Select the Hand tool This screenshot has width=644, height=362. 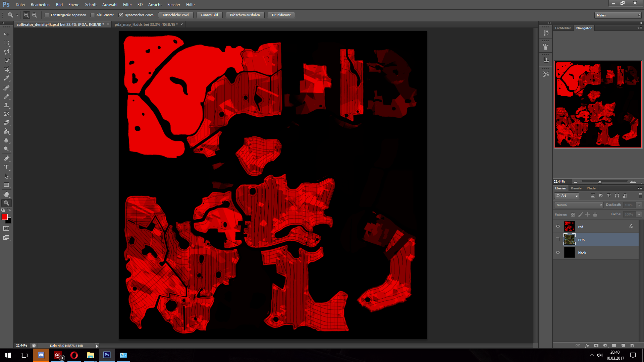tap(6, 194)
